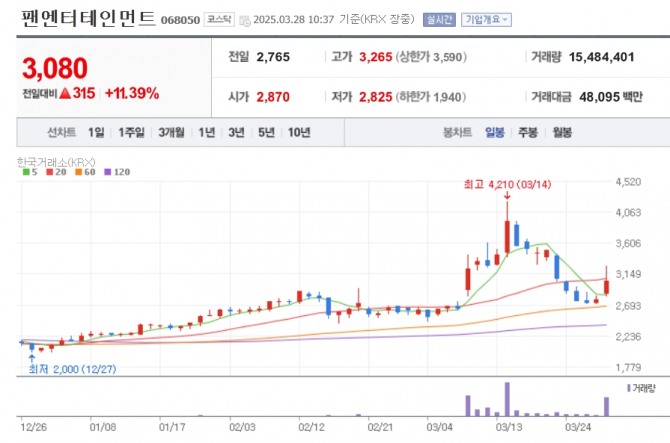Show the 10년 line chart

click(x=298, y=132)
